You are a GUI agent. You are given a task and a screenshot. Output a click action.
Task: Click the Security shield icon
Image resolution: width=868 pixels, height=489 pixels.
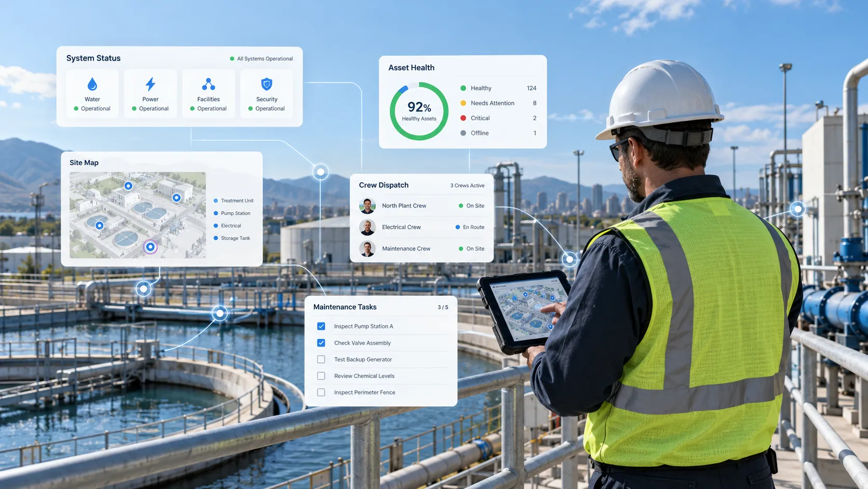(267, 84)
